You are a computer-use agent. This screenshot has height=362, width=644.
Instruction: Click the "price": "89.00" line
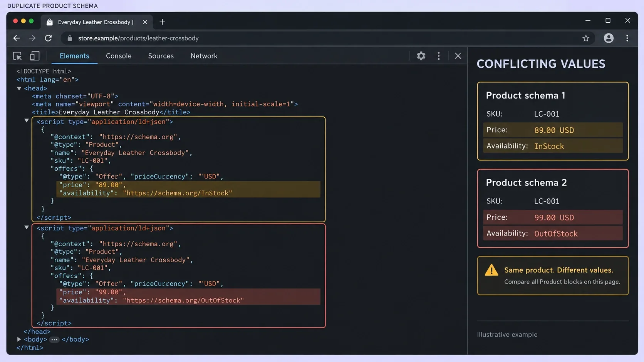[x=92, y=185]
